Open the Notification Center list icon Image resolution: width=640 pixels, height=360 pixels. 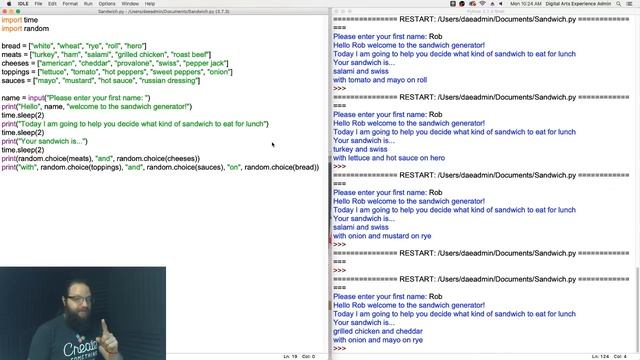click(x=629, y=4)
